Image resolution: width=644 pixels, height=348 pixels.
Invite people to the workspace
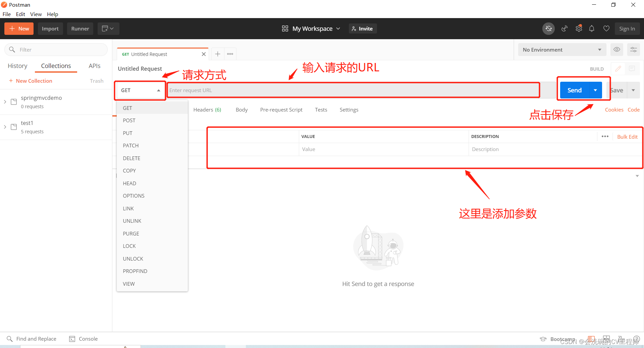point(363,29)
